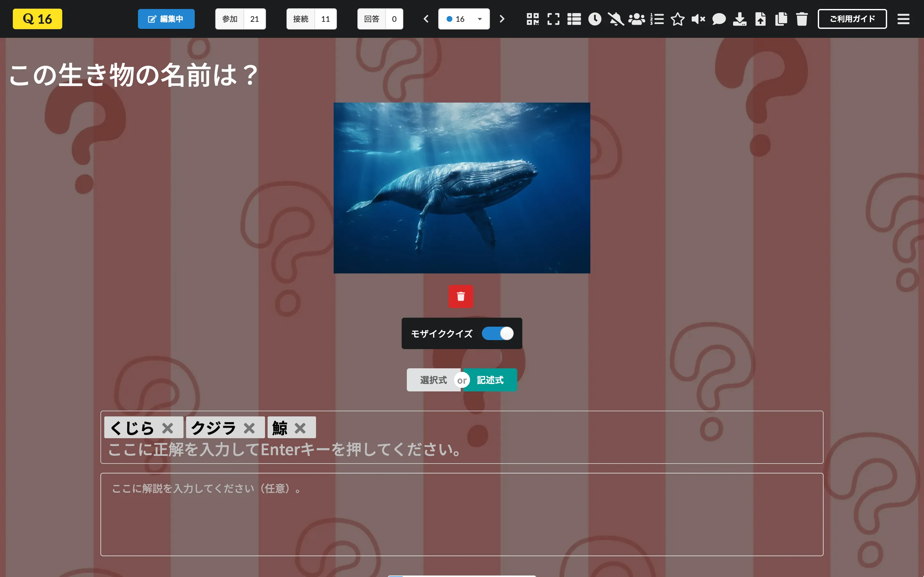Remove the くじら answer tag

pyautogui.click(x=168, y=427)
